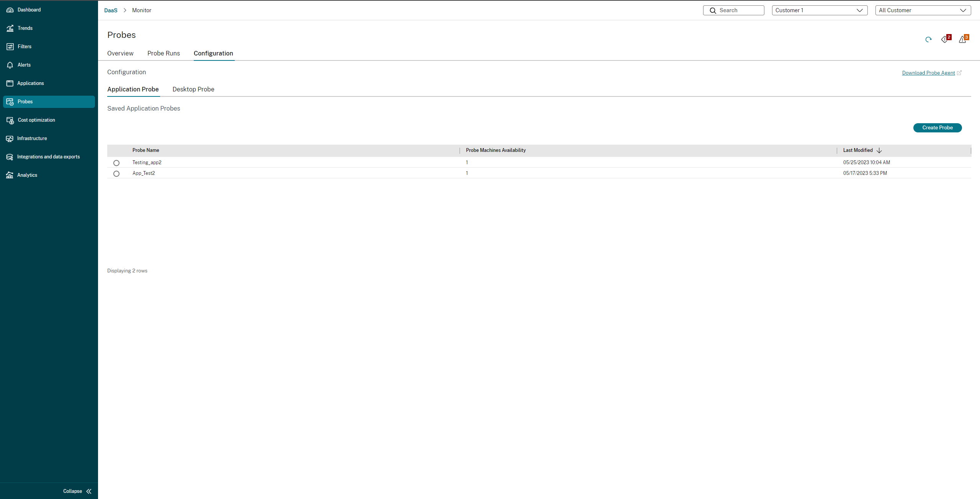Open the red-badged critical alerts icon
This screenshot has height=499, width=980.
[x=945, y=39]
